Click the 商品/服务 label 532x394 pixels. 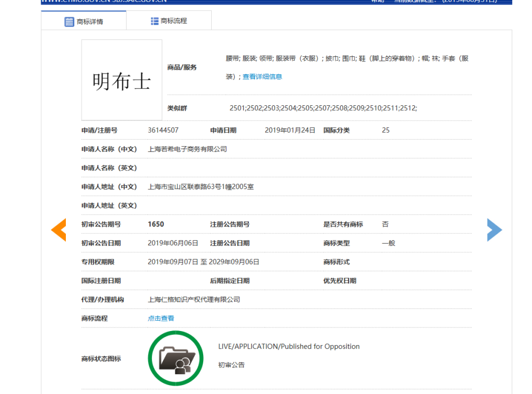182,67
